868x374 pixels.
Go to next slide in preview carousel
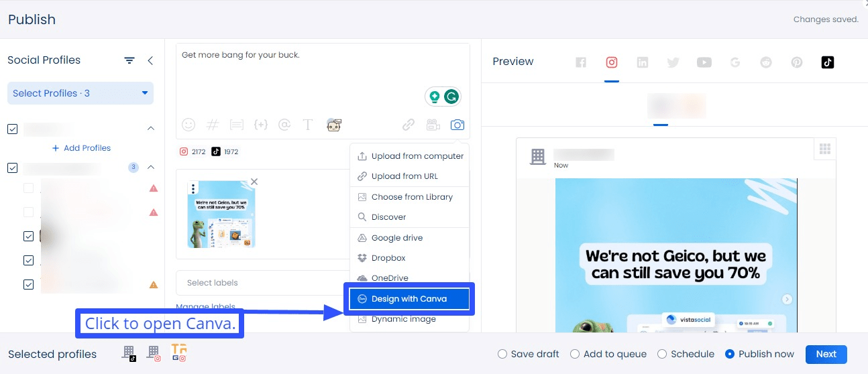788,300
